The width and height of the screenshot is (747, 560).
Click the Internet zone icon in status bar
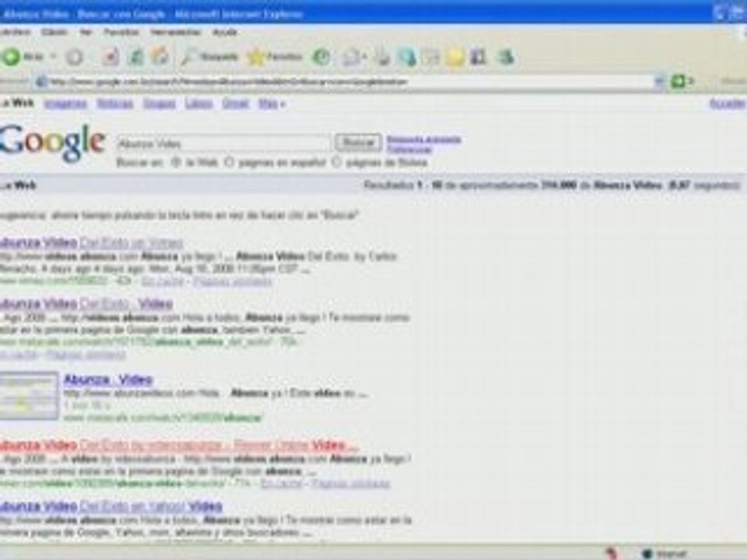647,554
